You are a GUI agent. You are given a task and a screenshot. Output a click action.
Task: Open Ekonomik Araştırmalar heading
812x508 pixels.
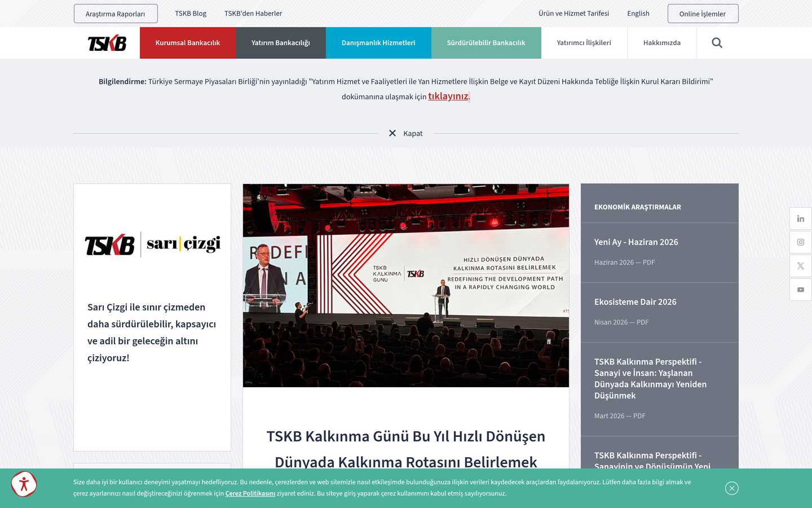pyautogui.click(x=638, y=207)
